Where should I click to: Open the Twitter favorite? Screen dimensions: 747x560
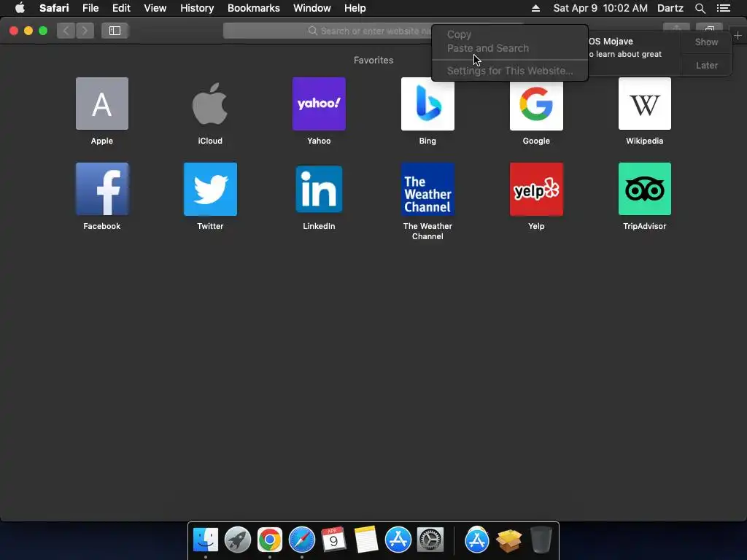point(210,189)
